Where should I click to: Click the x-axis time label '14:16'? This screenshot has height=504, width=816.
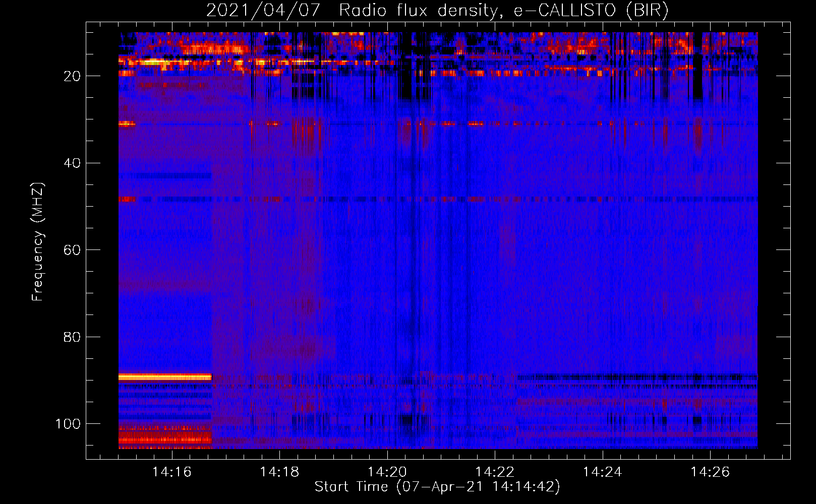coord(172,472)
